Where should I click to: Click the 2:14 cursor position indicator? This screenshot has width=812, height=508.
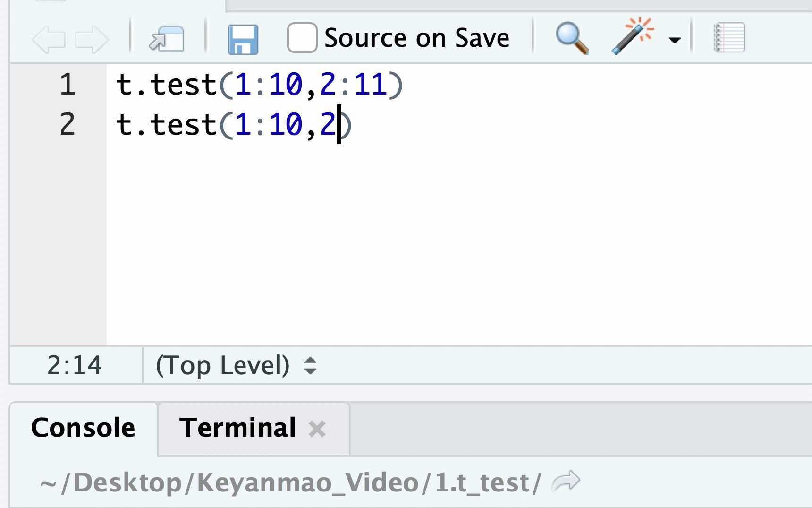click(x=75, y=365)
